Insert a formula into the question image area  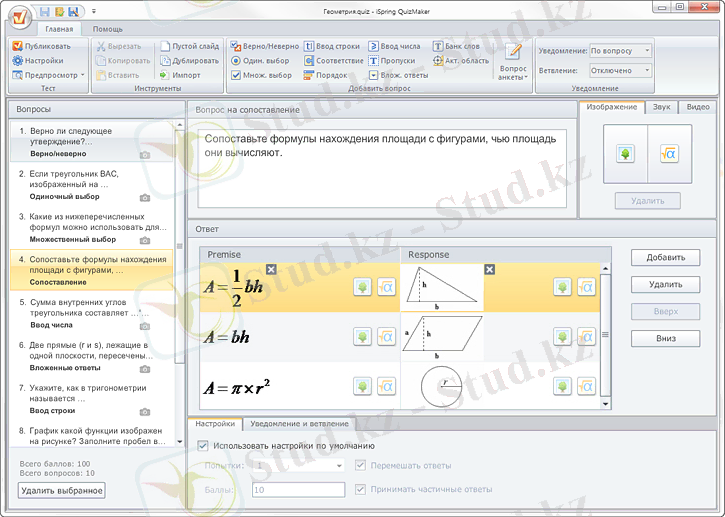tap(668, 154)
